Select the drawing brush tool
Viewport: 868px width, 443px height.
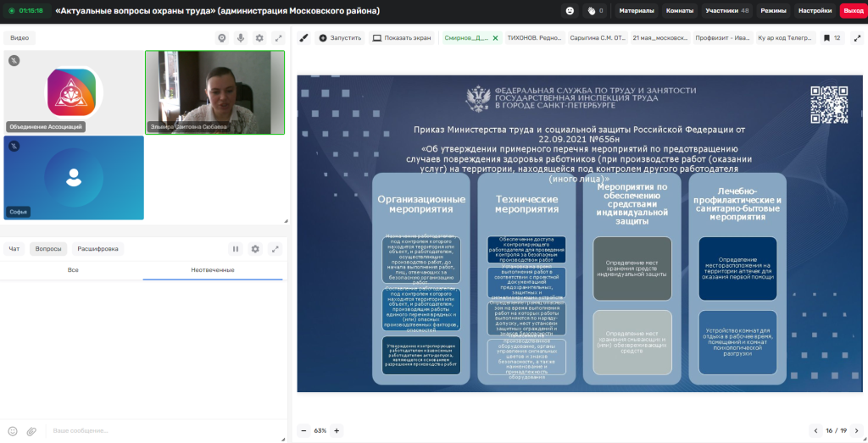tap(303, 38)
